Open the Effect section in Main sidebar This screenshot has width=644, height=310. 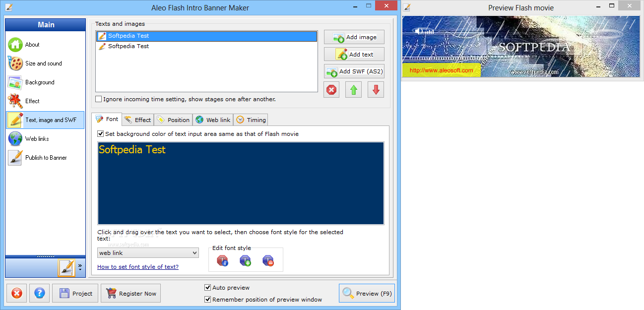point(45,101)
